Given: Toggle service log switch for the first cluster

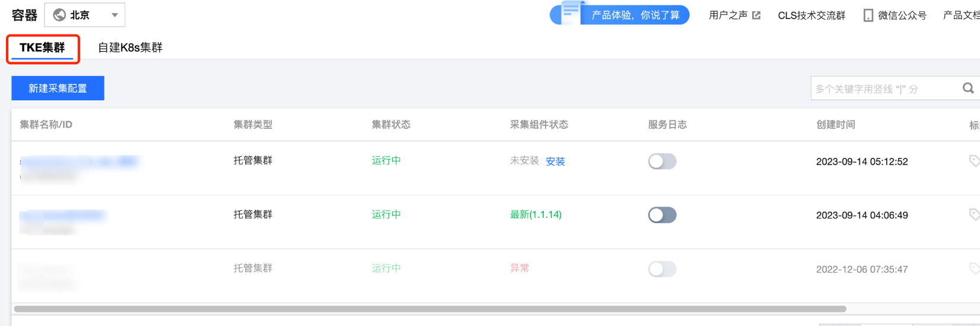Looking at the screenshot, I should click(662, 161).
